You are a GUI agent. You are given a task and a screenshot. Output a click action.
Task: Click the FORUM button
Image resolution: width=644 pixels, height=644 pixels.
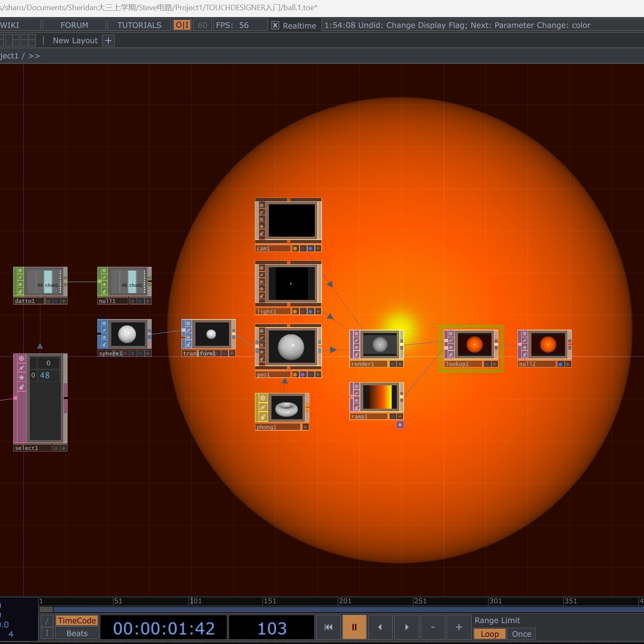(74, 25)
